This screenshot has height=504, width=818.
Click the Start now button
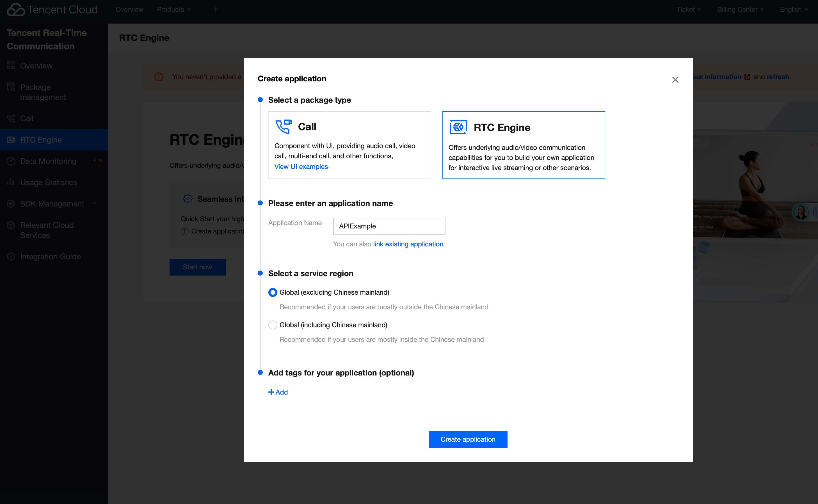tap(197, 267)
